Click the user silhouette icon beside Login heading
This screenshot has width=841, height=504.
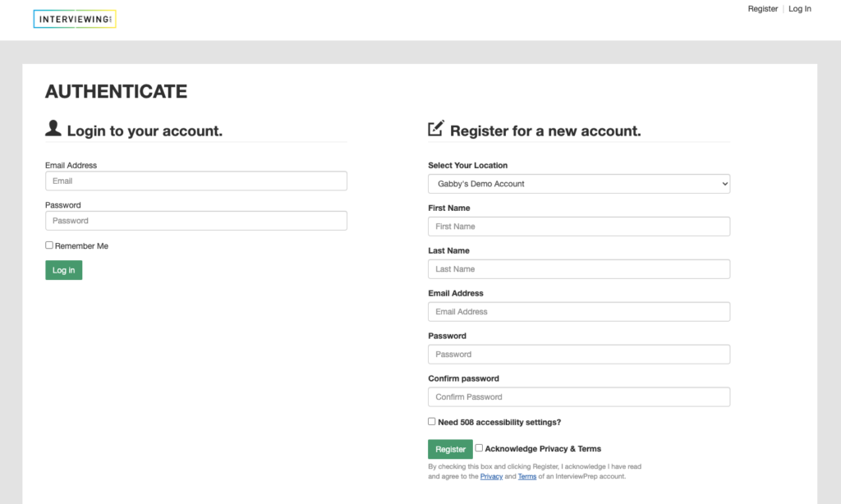53,128
